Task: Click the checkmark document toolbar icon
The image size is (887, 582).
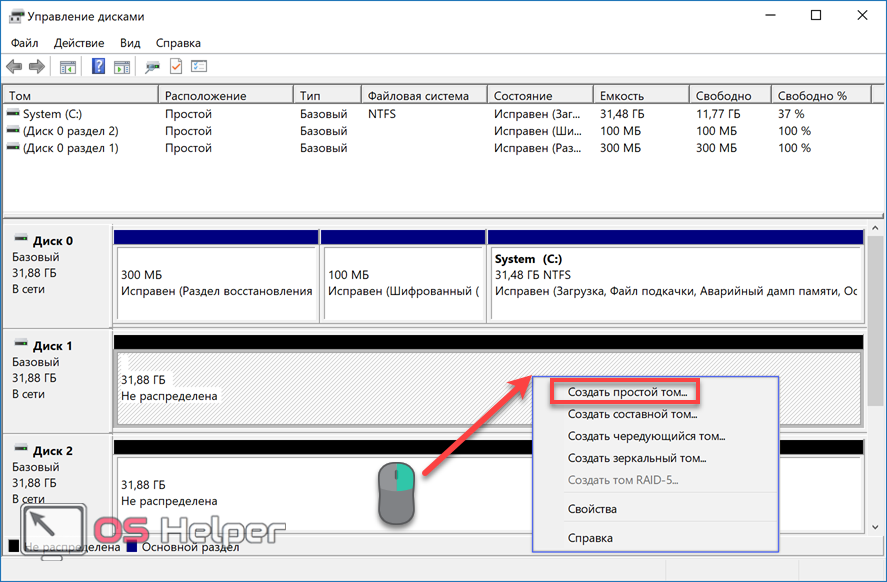Action: click(x=176, y=67)
